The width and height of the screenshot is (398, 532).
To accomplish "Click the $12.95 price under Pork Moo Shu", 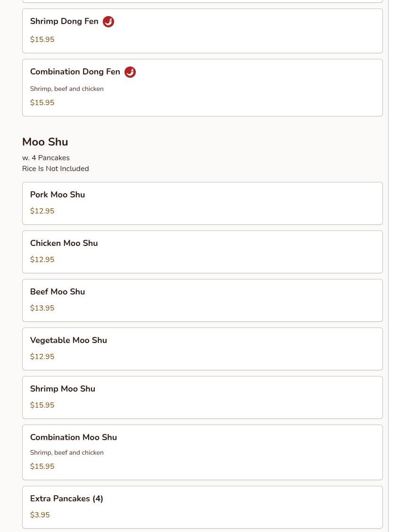I will point(42,211).
